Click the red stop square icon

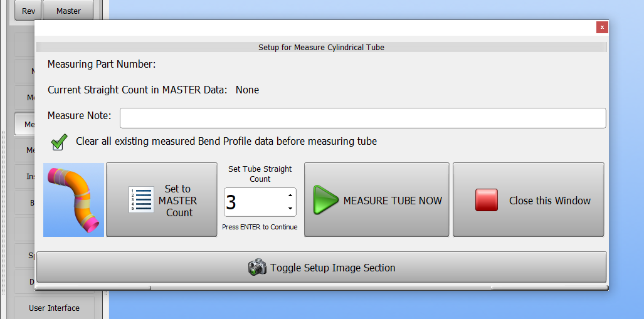(486, 200)
